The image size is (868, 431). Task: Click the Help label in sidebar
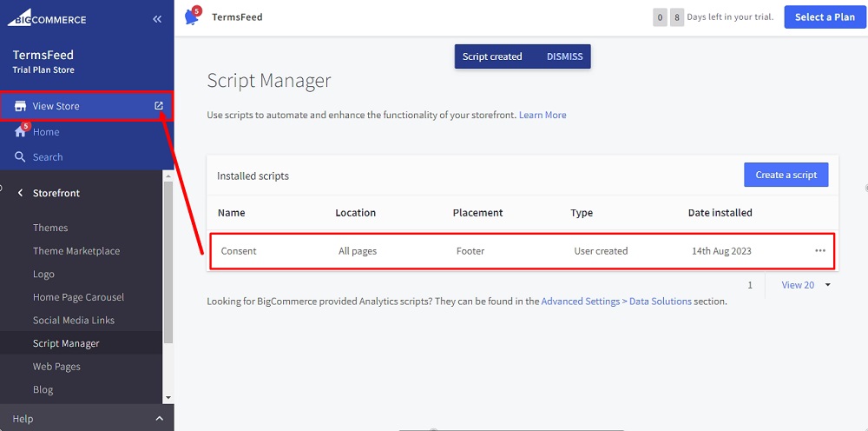click(x=23, y=419)
